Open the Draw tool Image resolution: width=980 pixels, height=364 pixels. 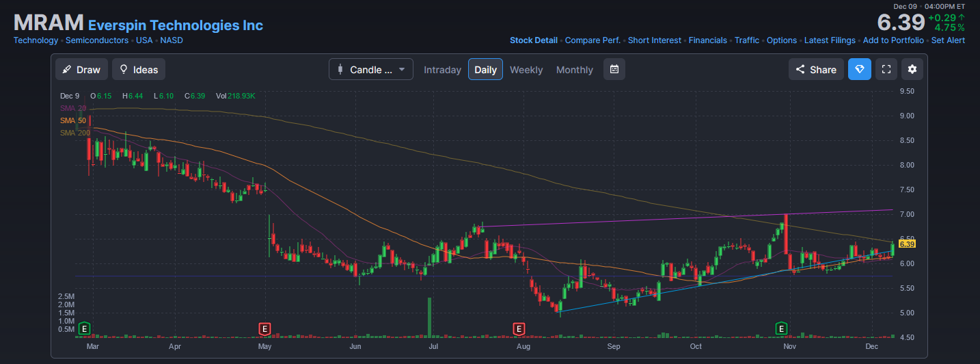pyautogui.click(x=81, y=69)
